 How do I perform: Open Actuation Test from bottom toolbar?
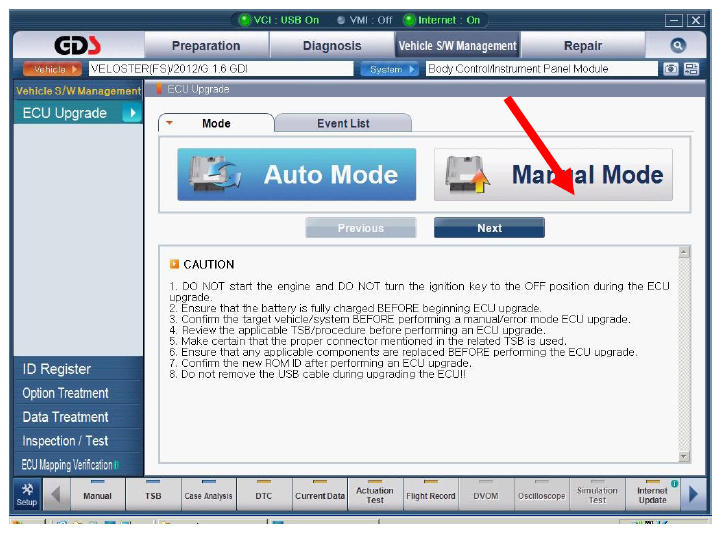[375, 494]
